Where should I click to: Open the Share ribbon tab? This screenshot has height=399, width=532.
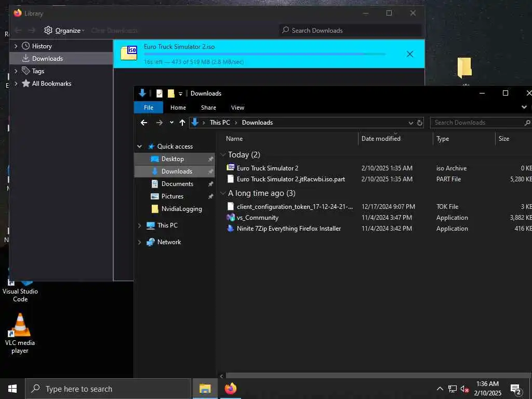tap(208, 108)
